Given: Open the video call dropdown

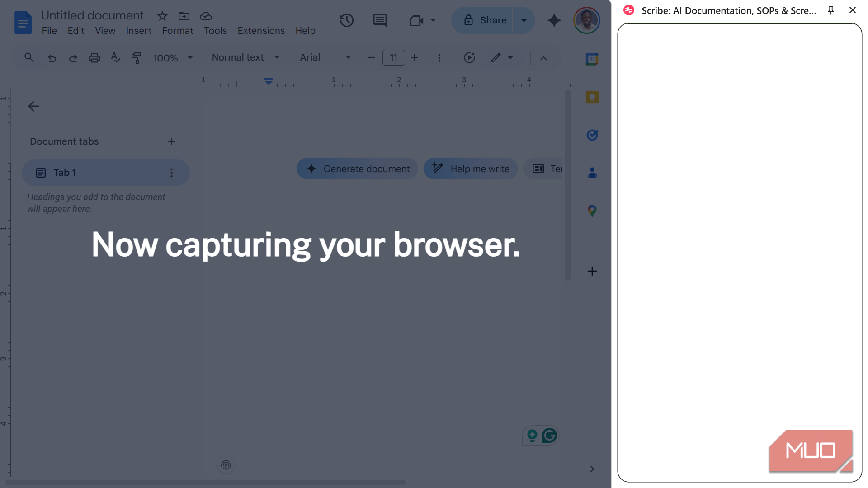Looking at the screenshot, I should [x=433, y=20].
